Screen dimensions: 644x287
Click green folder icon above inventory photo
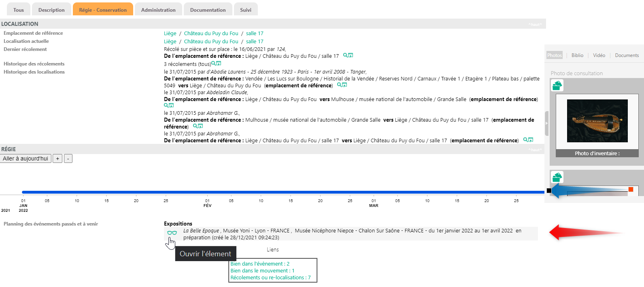click(557, 85)
